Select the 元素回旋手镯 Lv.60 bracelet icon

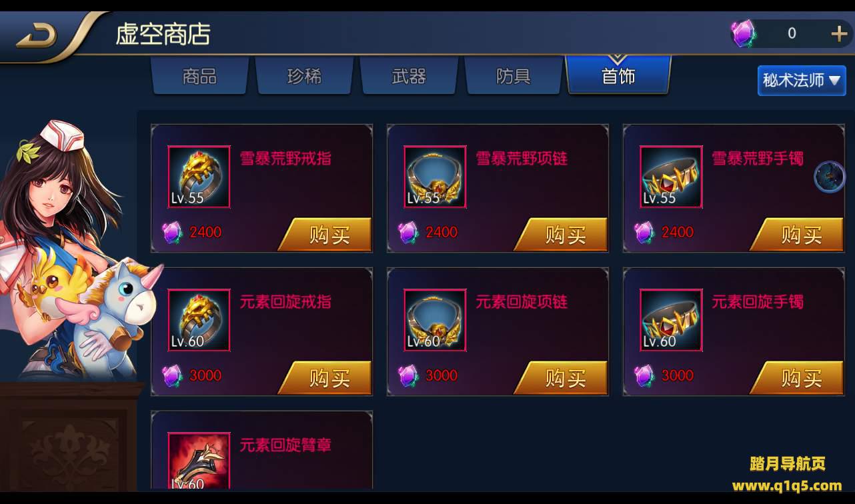click(671, 320)
